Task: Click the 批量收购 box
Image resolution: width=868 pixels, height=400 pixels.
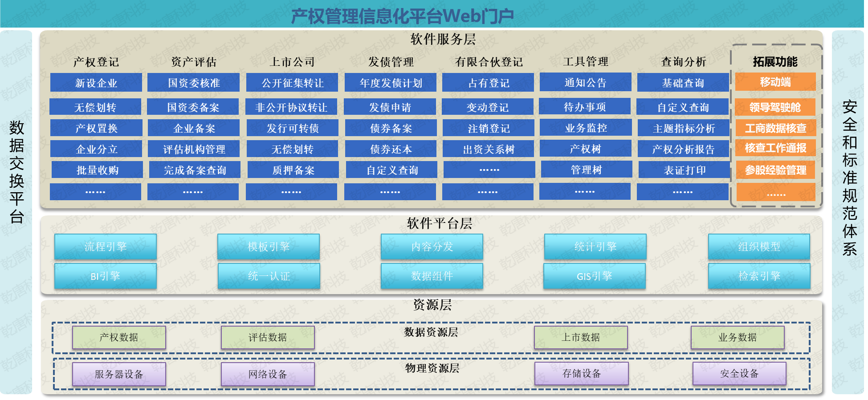Action: pos(97,170)
